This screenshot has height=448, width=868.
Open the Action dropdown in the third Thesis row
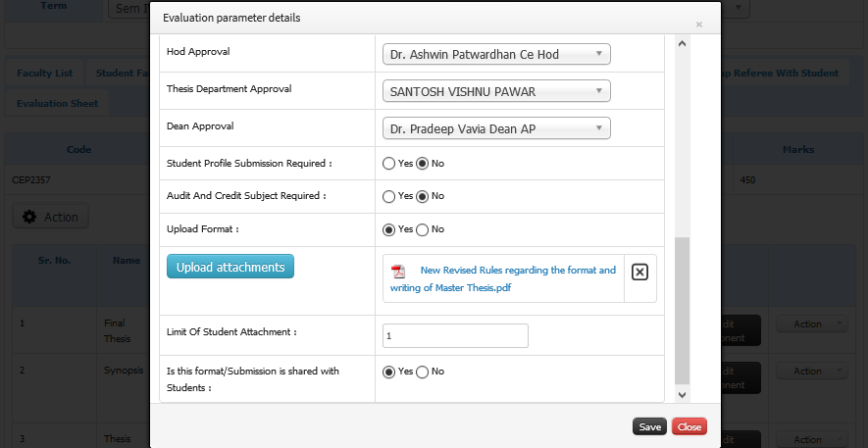(x=812, y=440)
